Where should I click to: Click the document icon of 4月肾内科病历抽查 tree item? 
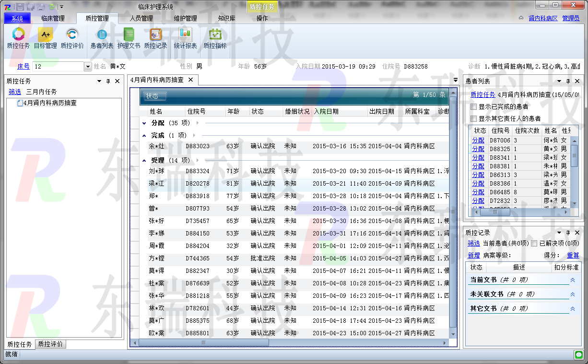(x=20, y=103)
